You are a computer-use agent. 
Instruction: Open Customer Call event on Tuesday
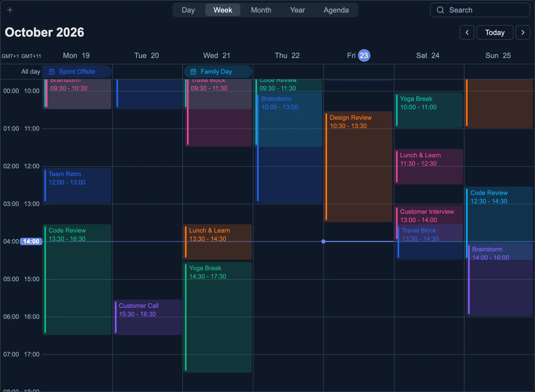coord(148,317)
